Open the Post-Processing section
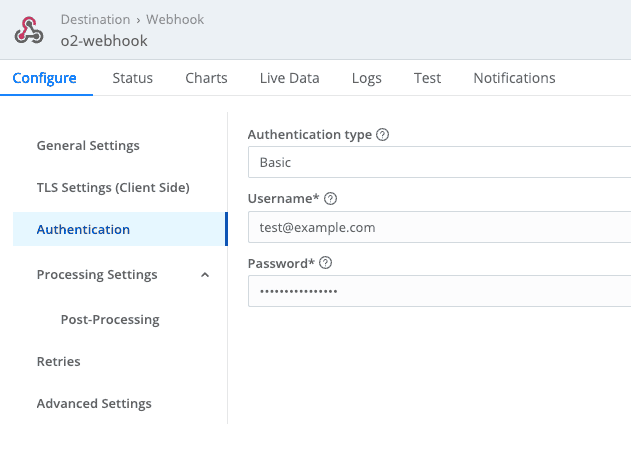Viewport: 631px width, 455px height. coord(110,320)
